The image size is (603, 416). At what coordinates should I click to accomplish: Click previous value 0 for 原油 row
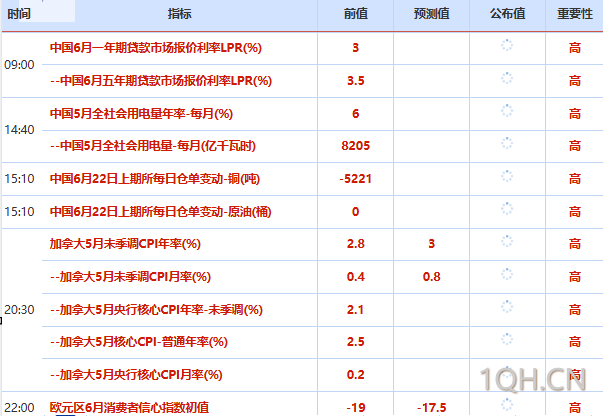(355, 212)
